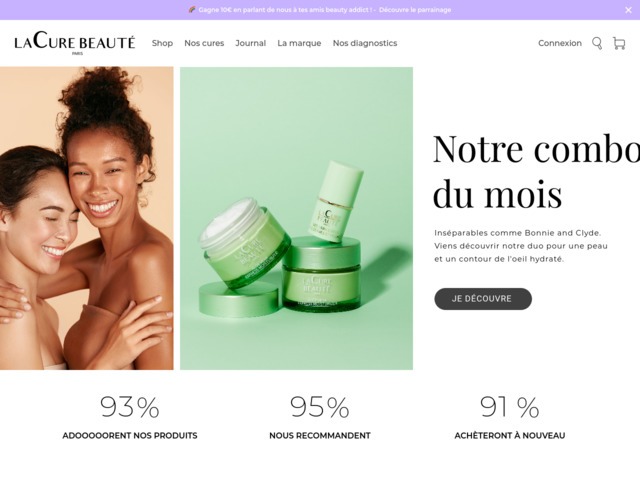Dismiss the purple promo banner

(628, 10)
